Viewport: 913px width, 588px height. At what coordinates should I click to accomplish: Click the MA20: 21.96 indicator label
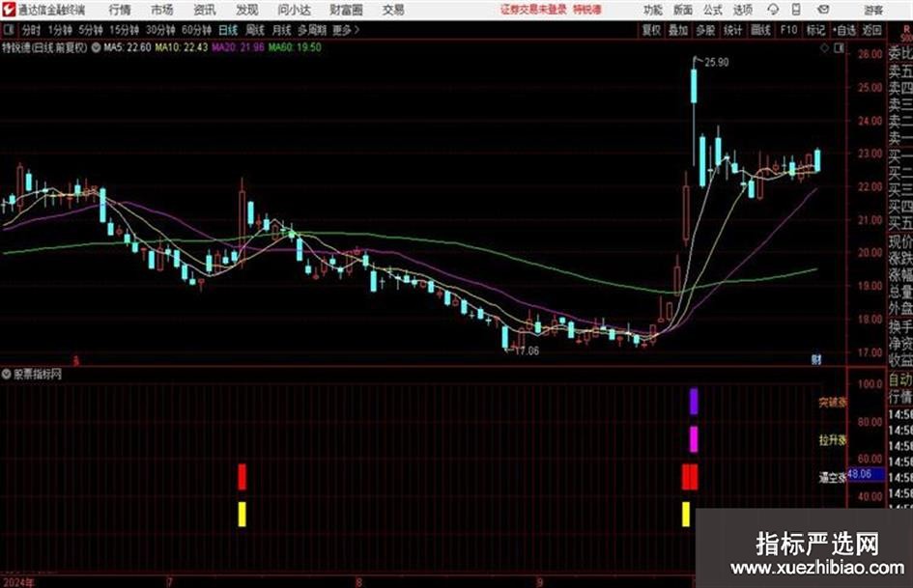tap(238, 47)
